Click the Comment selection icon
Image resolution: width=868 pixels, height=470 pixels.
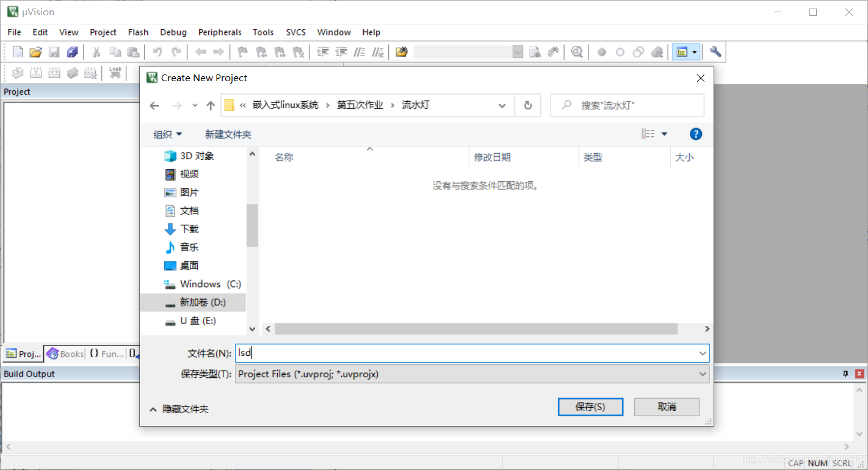point(360,52)
